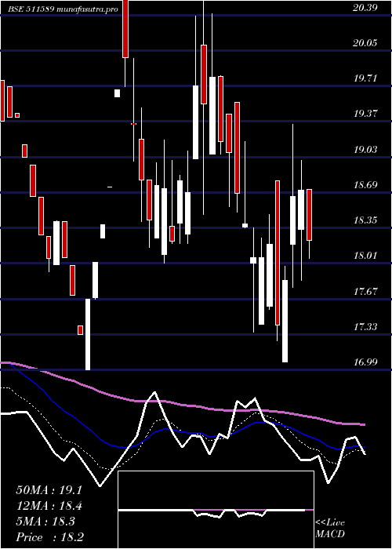
Task: Click the 20.05 price axis label
Action: coord(365,43)
